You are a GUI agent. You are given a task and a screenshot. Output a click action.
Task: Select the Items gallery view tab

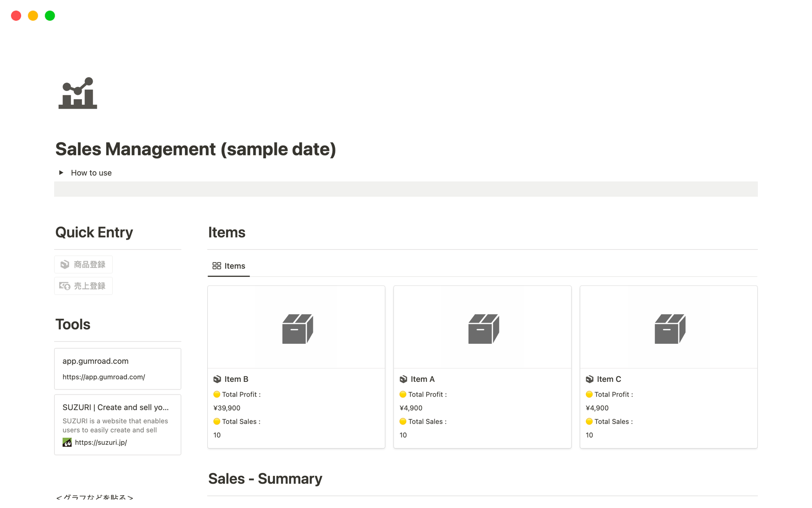[x=229, y=266]
